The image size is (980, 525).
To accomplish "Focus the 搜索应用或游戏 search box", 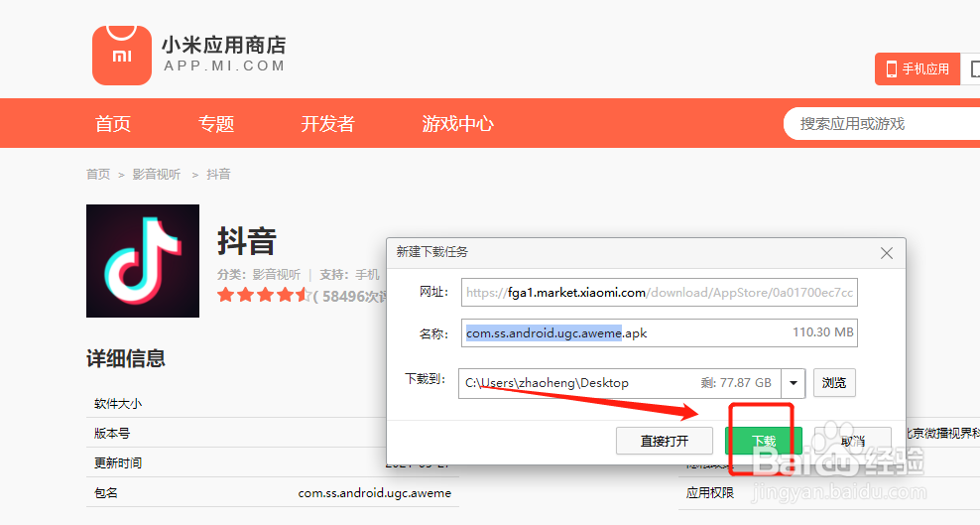I will point(881,124).
